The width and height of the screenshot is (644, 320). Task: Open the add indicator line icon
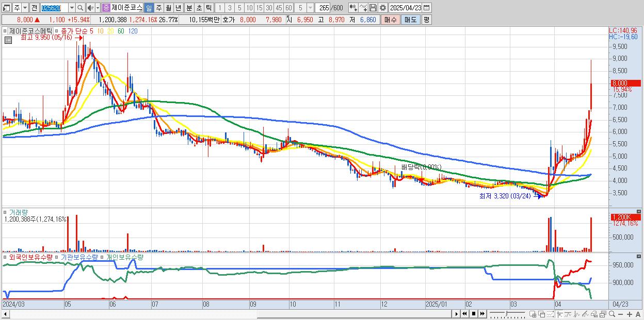pos(363,8)
